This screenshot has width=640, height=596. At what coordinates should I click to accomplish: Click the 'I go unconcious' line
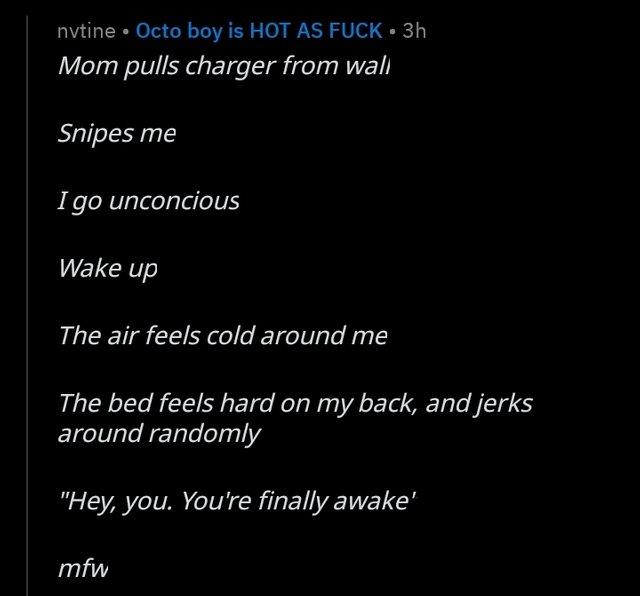pyautogui.click(x=149, y=201)
